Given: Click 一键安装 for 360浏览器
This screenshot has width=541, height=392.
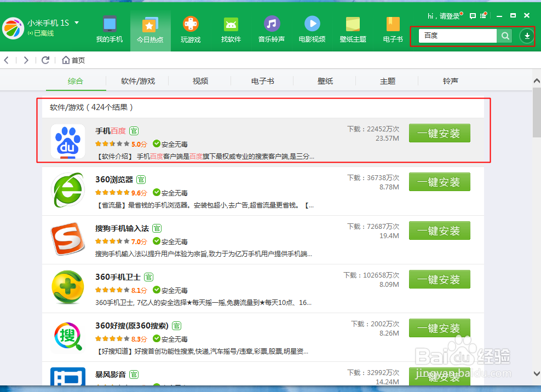Looking at the screenshot, I should coord(440,182).
